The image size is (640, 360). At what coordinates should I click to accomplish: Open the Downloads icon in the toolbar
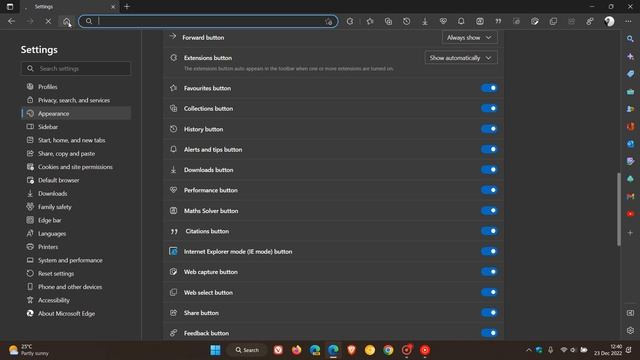tap(424, 21)
